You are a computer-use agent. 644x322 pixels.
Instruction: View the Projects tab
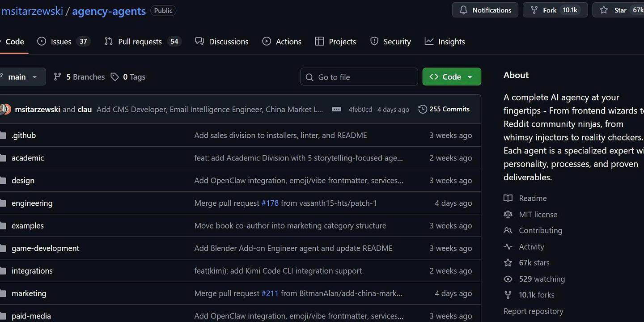pyautogui.click(x=335, y=42)
